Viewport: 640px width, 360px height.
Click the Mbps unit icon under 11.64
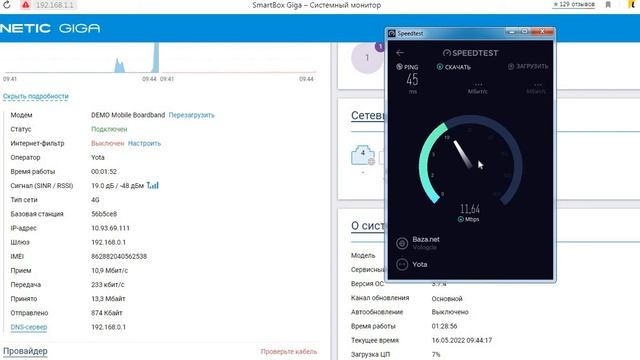(460, 220)
